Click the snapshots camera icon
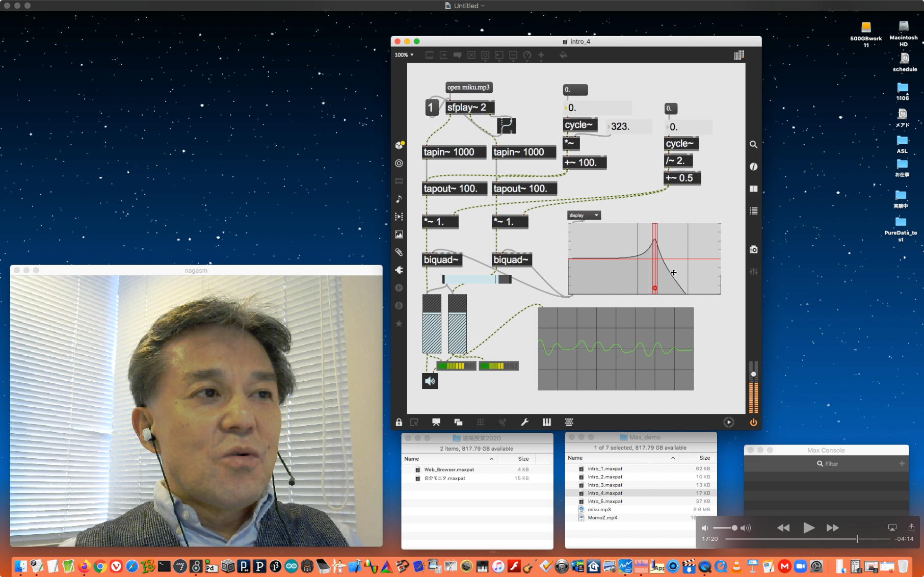This screenshot has height=577, width=924. 753,250
